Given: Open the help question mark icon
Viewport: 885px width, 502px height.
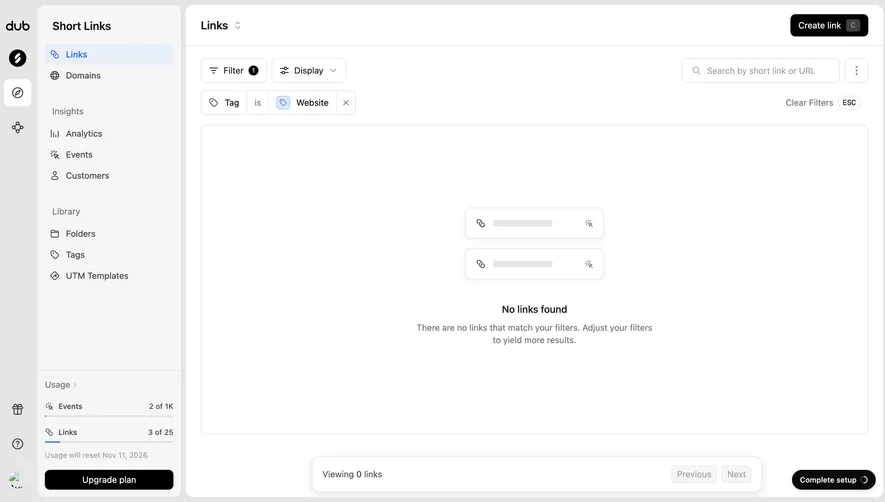Looking at the screenshot, I should click(x=17, y=444).
